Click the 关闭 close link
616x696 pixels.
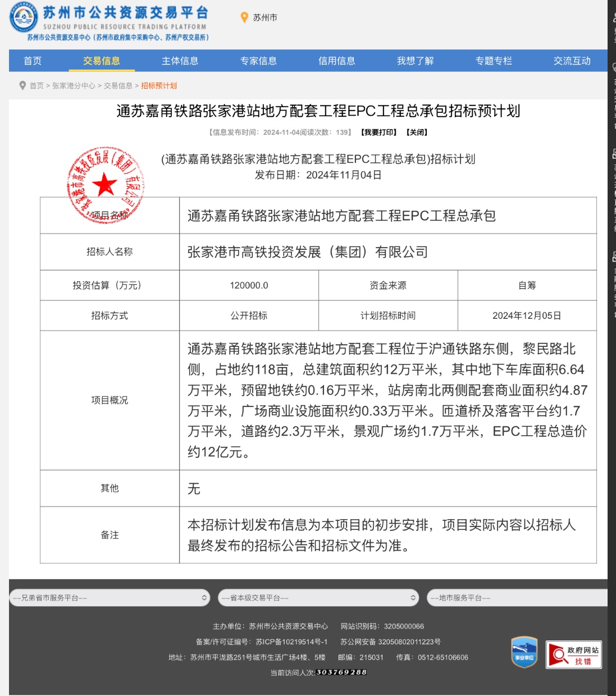click(x=417, y=132)
